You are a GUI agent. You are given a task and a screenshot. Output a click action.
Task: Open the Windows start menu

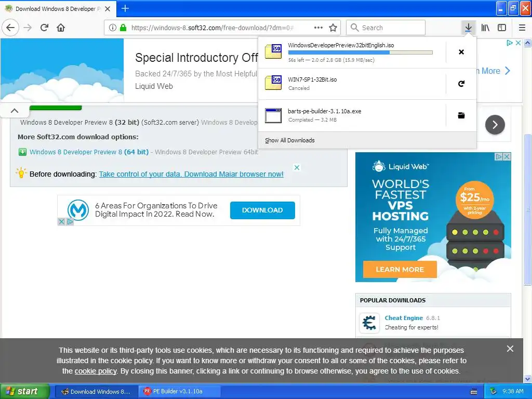pyautogui.click(x=25, y=391)
